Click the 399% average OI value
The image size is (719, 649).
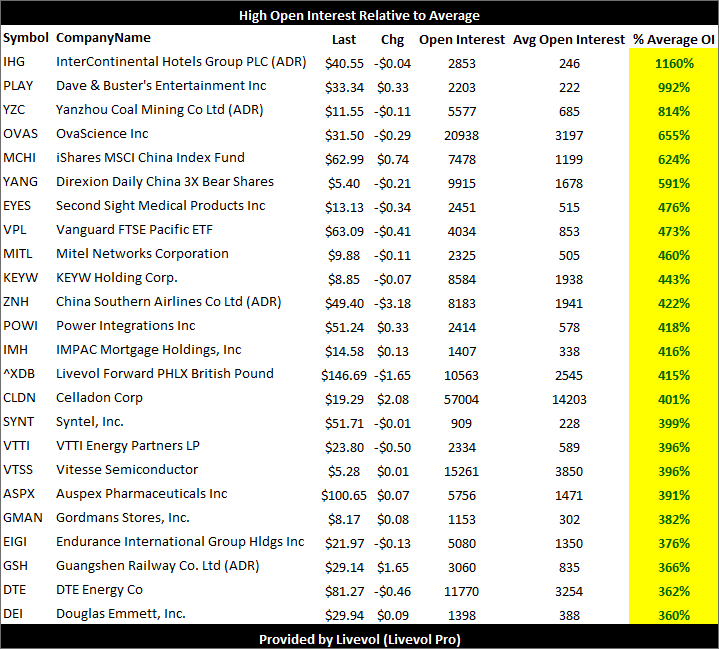coord(674,423)
